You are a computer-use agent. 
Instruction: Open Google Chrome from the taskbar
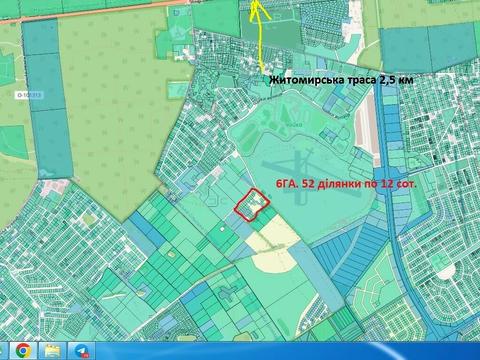(x=23, y=351)
